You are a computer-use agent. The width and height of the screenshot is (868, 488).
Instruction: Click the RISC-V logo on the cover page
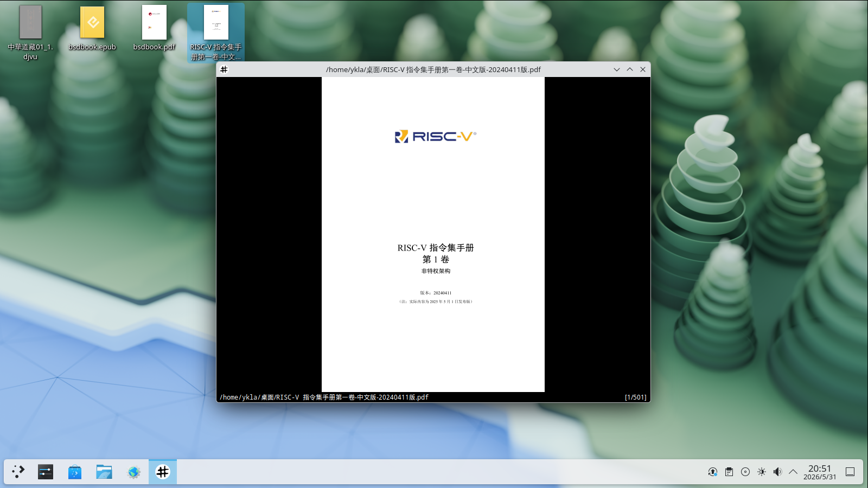pos(436,136)
